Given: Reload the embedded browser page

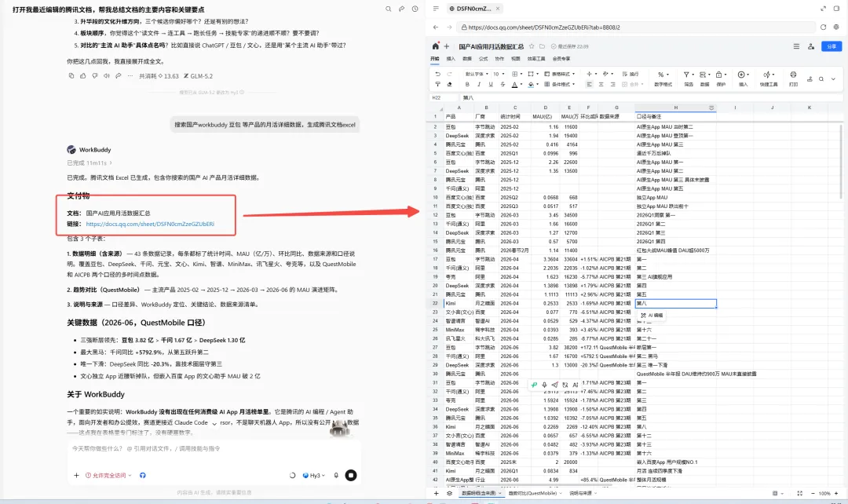Looking at the screenshot, I should [x=823, y=27].
